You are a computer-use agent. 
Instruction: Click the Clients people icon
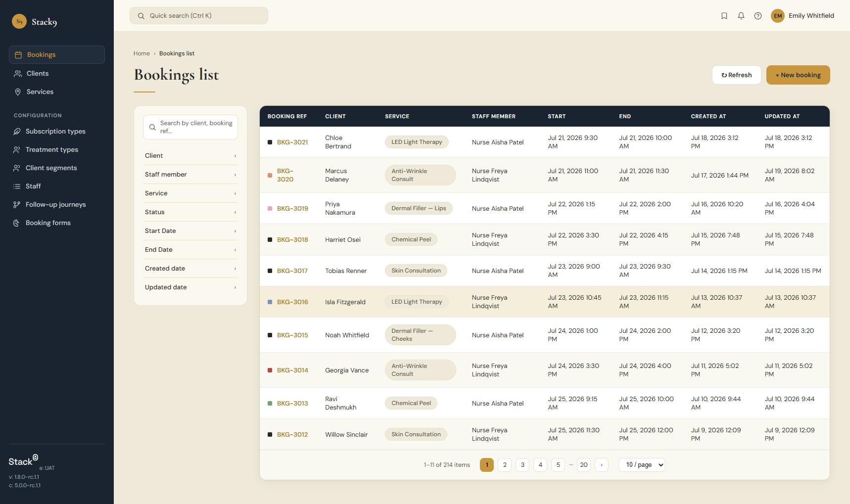(x=18, y=74)
